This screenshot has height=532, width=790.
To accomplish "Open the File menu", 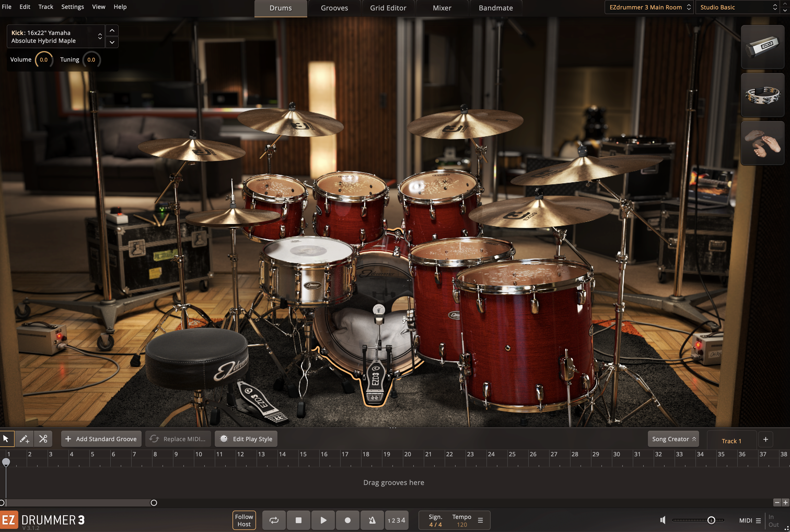I will (x=7, y=7).
